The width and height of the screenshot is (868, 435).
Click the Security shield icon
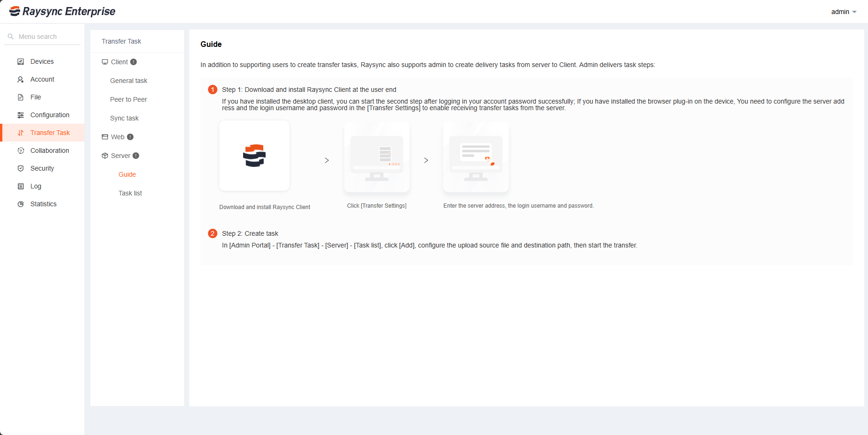point(21,168)
